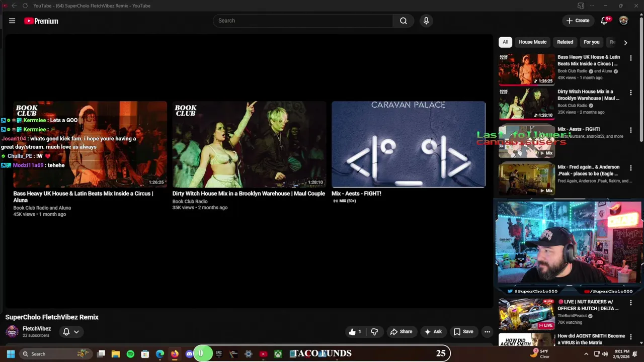Open Dirty Witch House Mix sidebar thumbnail
This screenshot has width=644, height=362.
tap(526, 104)
